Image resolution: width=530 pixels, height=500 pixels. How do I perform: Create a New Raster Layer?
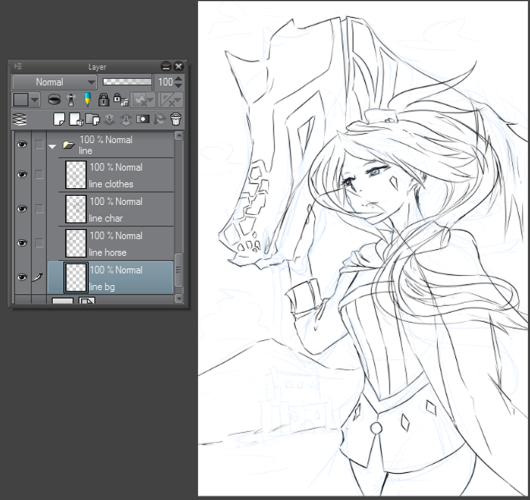59,119
